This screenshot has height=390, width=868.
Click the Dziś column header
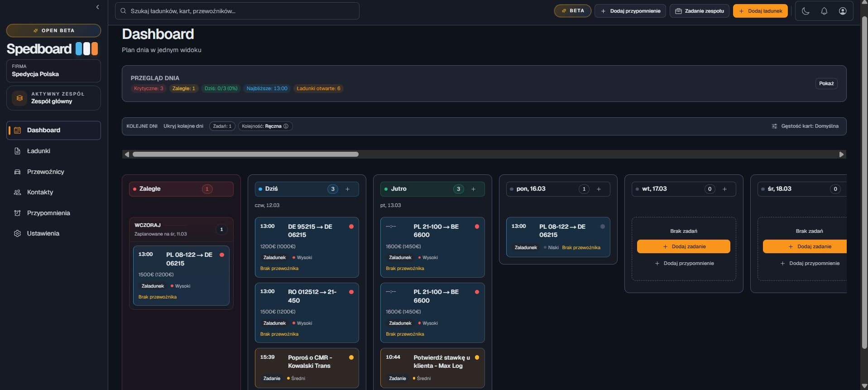coord(307,189)
